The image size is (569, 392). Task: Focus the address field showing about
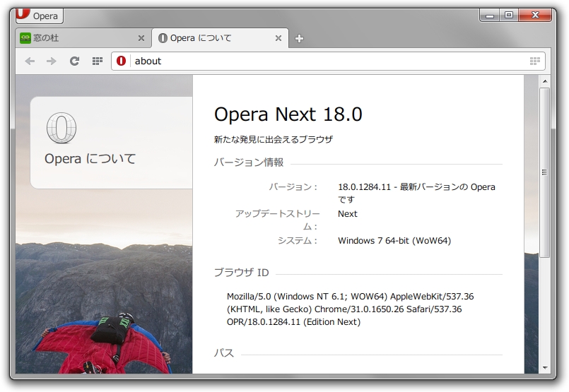click(329, 61)
